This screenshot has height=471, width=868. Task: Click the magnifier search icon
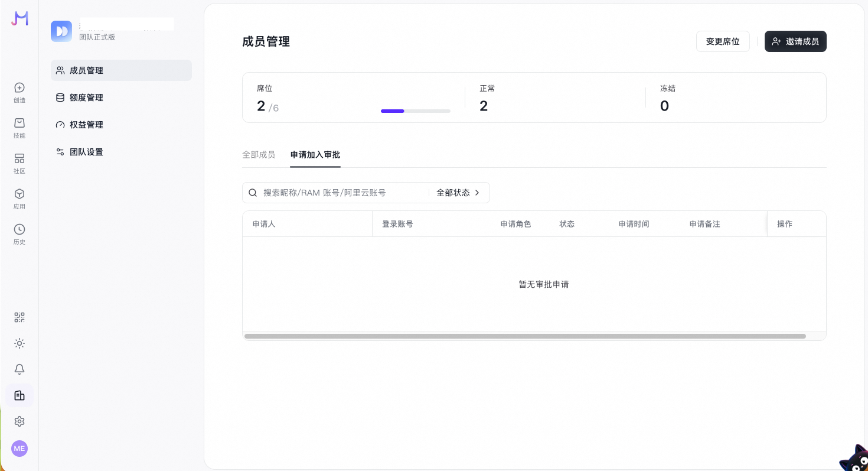253,193
